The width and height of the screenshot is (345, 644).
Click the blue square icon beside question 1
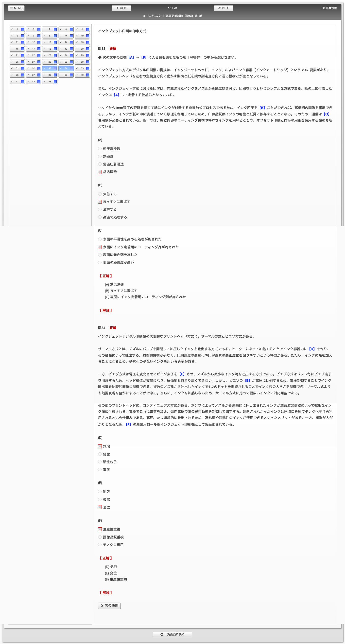point(22,29)
